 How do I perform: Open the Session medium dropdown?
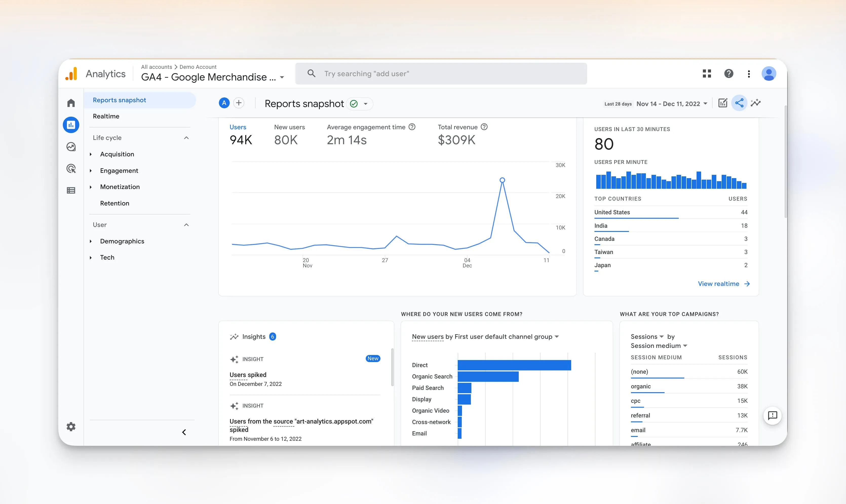[659, 346]
